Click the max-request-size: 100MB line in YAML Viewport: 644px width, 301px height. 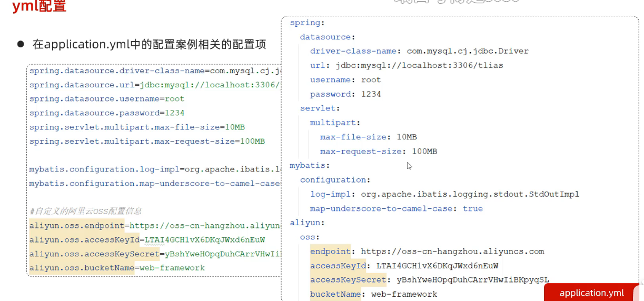378,152
